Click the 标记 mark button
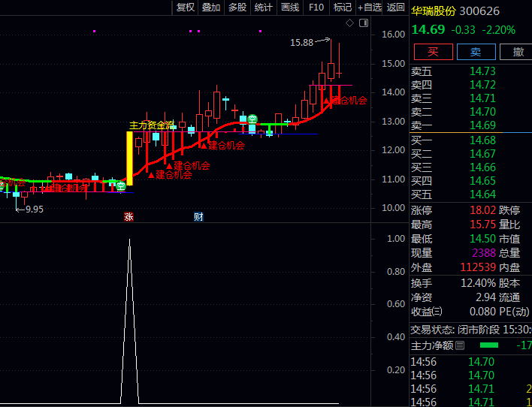 click(x=343, y=7)
